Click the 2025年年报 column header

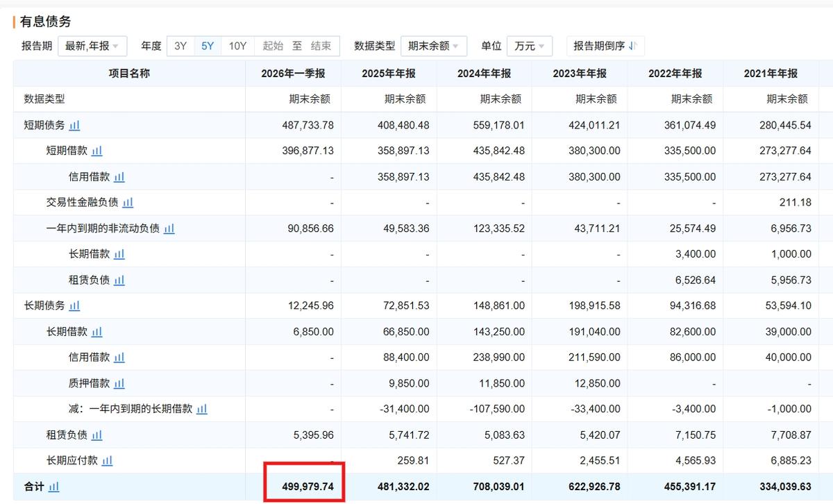(x=389, y=74)
